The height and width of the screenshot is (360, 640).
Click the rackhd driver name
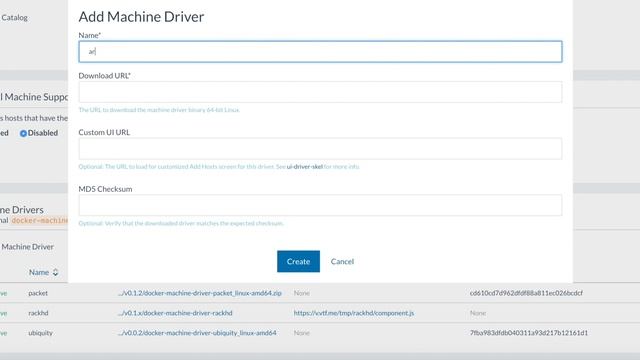coord(38,313)
